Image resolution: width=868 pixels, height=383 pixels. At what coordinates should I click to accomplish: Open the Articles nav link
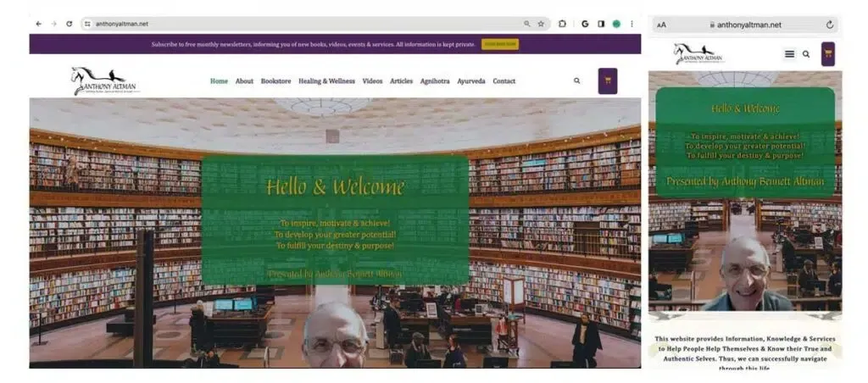click(x=401, y=80)
